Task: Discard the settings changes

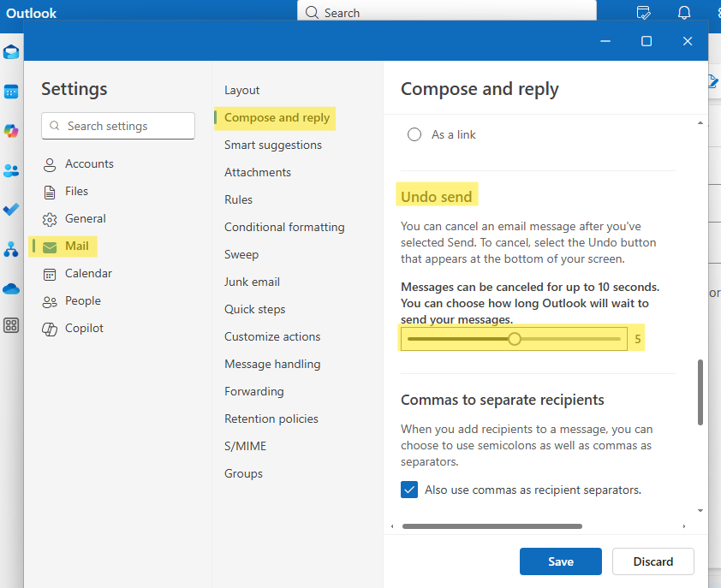Action: (653, 561)
